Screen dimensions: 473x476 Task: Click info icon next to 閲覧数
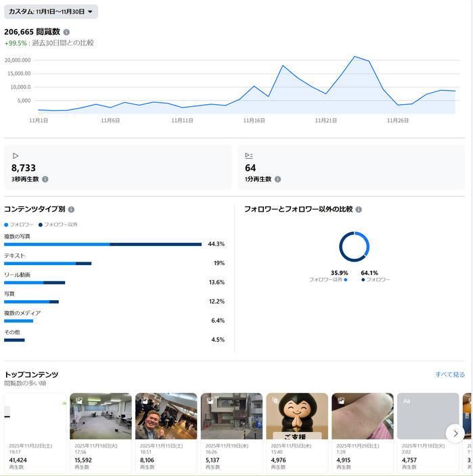66,32
